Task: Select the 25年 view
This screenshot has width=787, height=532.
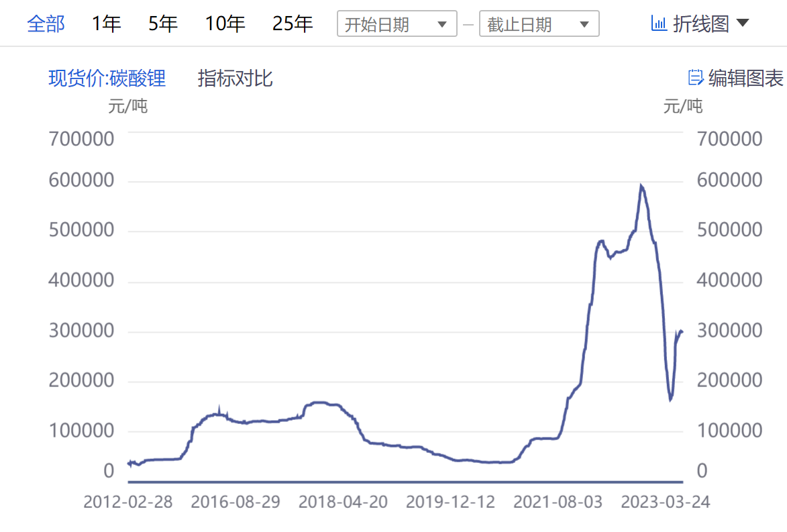Action: 292,23
